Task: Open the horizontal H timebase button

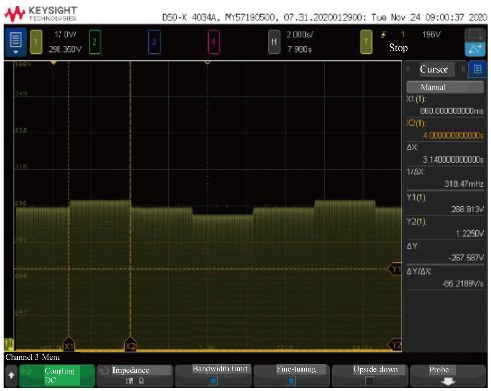Action: tap(274, 42)
